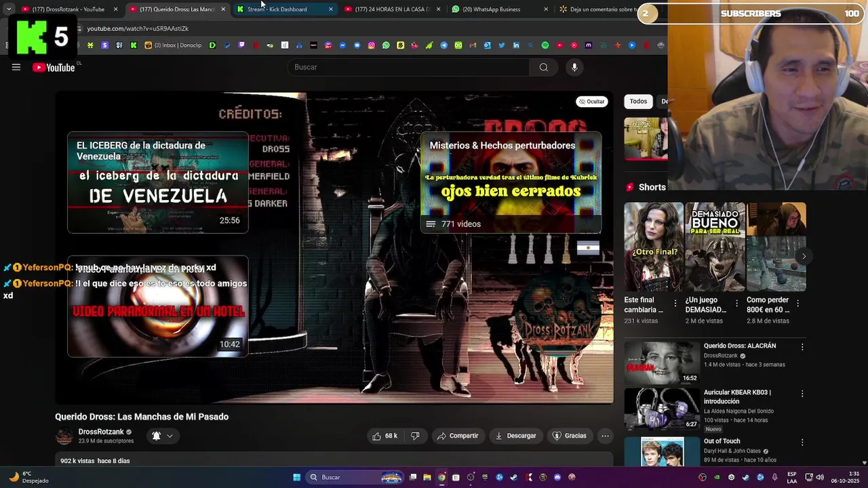The height and width of the screenshot is (488, 868).
Task: Open the Telegram bookmark icon
Action: coord(443,45)
